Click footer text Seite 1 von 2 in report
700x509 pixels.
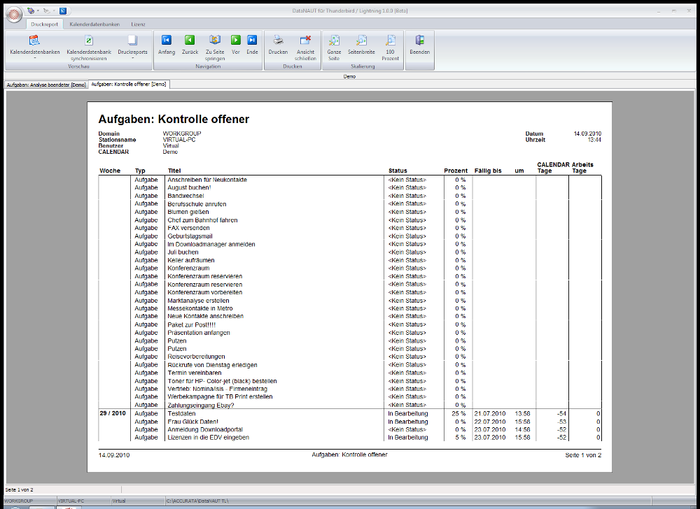point(583,455)
